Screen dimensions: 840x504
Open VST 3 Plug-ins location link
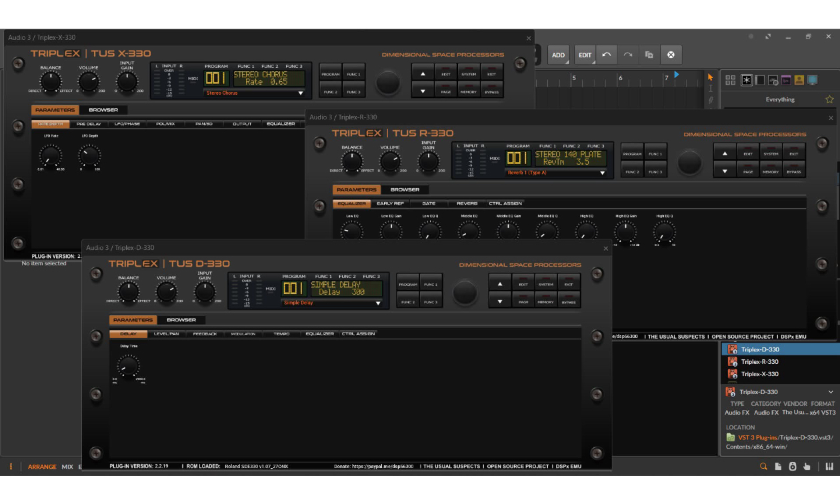pyautogui.click(x=757, y=437)
